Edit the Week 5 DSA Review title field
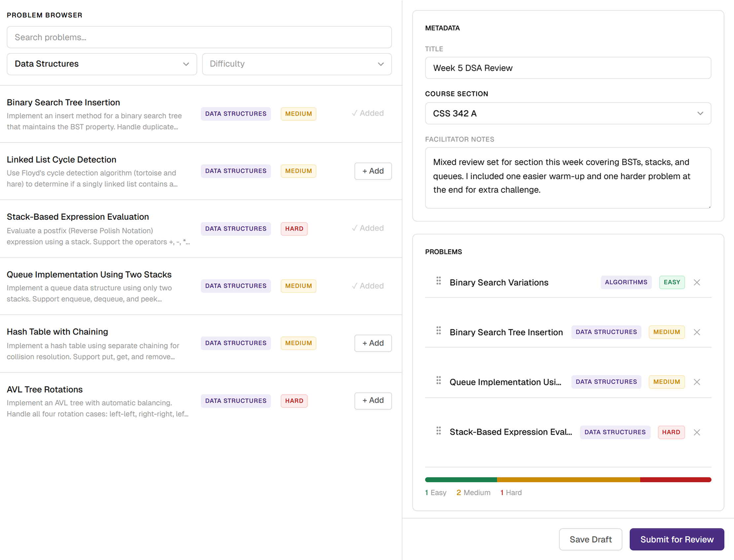 [x=568, y=68]
